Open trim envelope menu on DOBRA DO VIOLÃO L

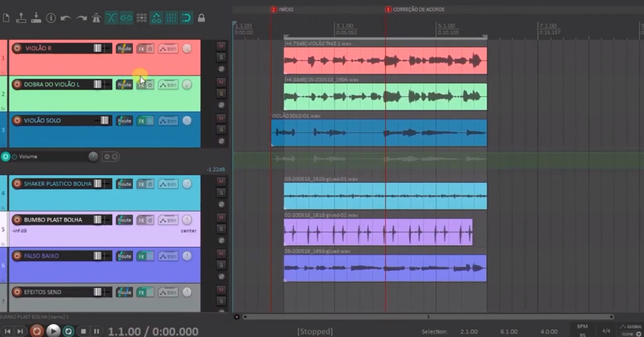168,85
